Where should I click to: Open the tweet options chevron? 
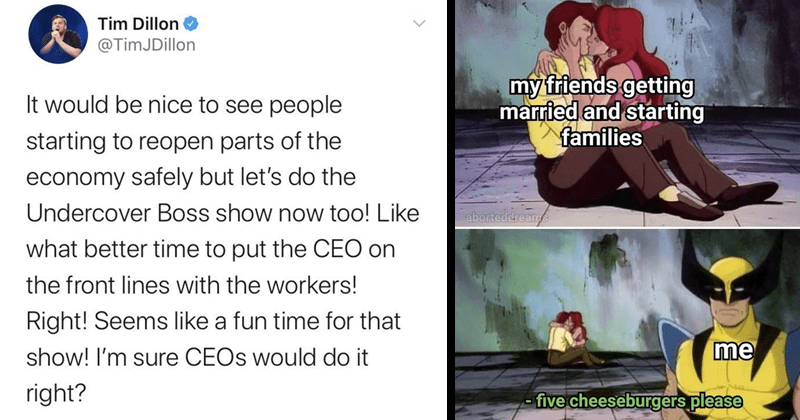point(419,23)
